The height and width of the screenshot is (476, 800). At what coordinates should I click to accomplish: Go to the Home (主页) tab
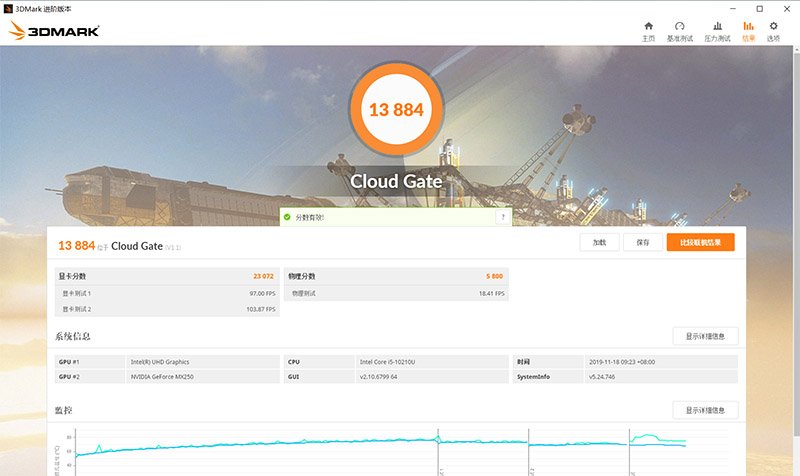(648, 32)
